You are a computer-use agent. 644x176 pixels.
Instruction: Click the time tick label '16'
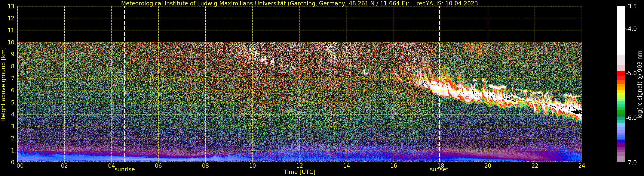pyautogui.click(x=393, y=166)
